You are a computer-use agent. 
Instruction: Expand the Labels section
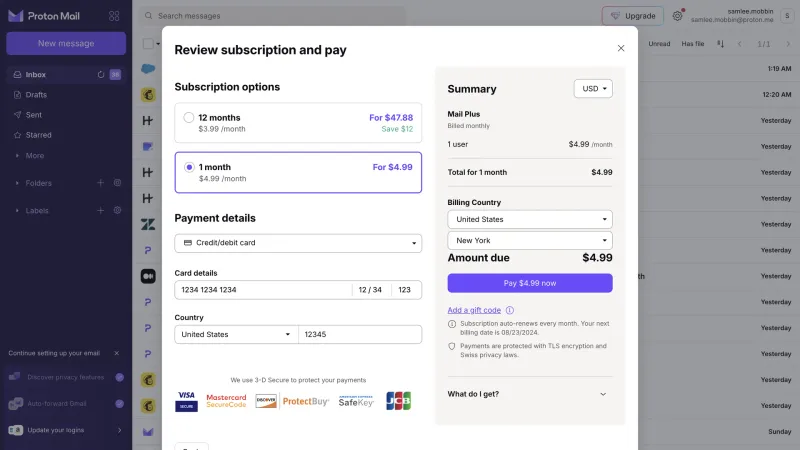(x=37, y=211)
